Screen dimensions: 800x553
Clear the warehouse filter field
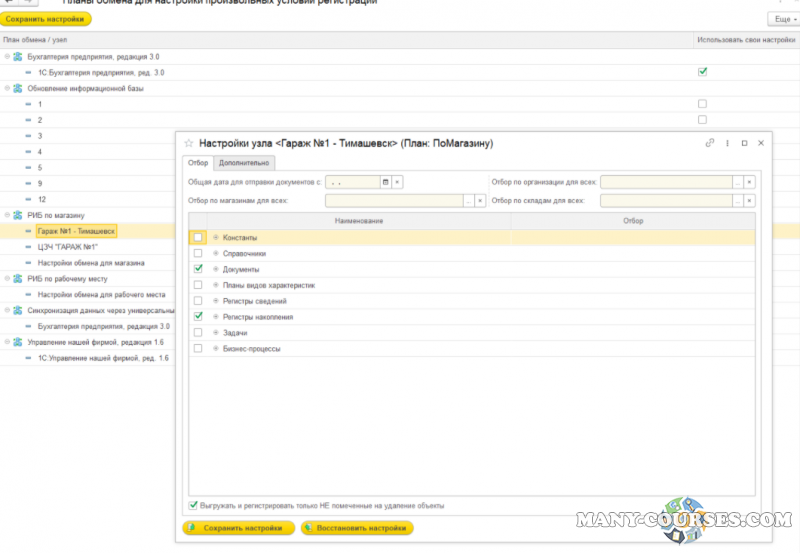click(750, 200)
